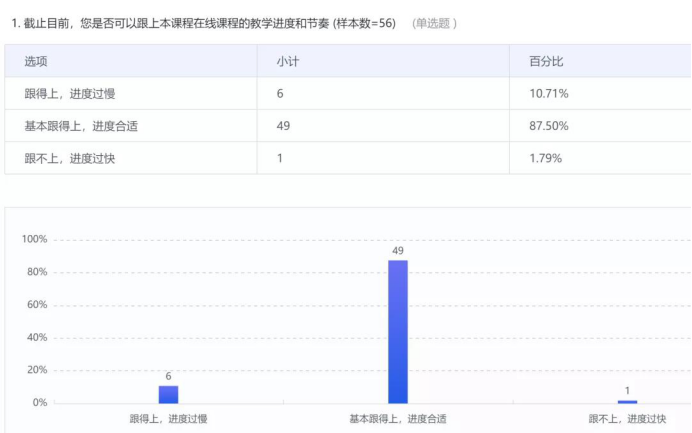Click the chart bar for 跟得上，进度过慢
The image size is (692, 433).
pyautogui.click(x=169, y=395)
